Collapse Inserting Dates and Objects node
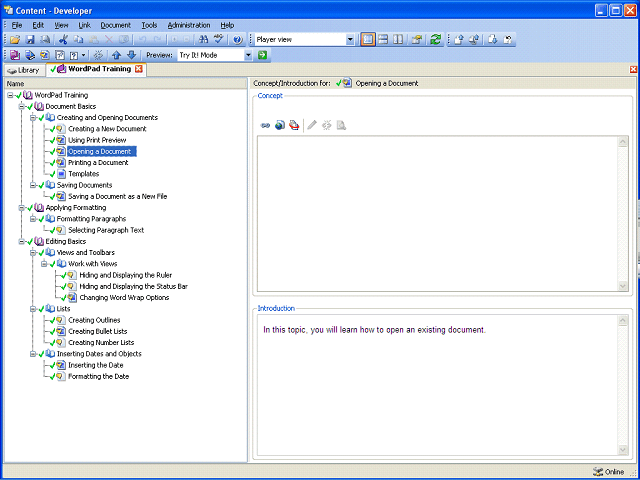 [x=33, y=354]
